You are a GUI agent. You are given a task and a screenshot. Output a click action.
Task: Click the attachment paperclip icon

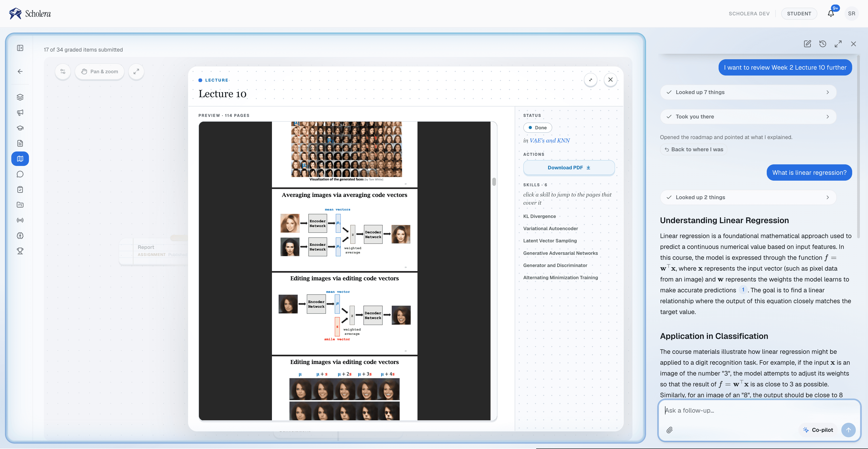(x=670, y=430)
